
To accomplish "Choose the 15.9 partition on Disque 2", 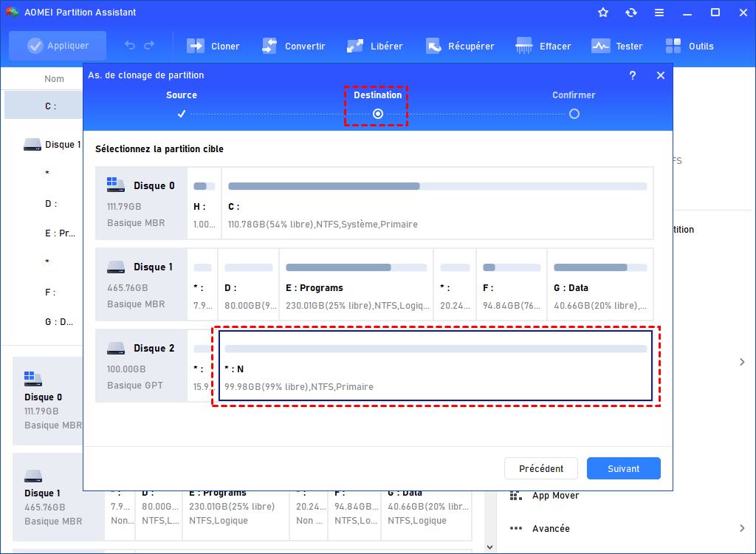I will coord(202,366).
